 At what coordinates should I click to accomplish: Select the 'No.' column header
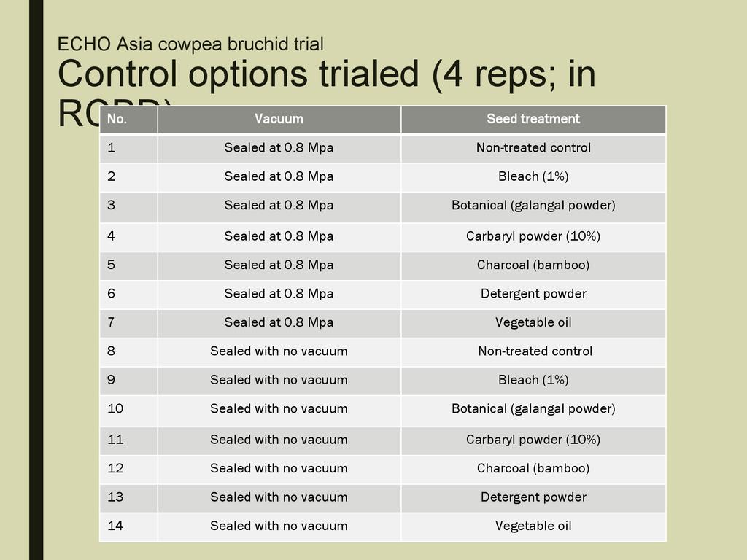[117, 119]
